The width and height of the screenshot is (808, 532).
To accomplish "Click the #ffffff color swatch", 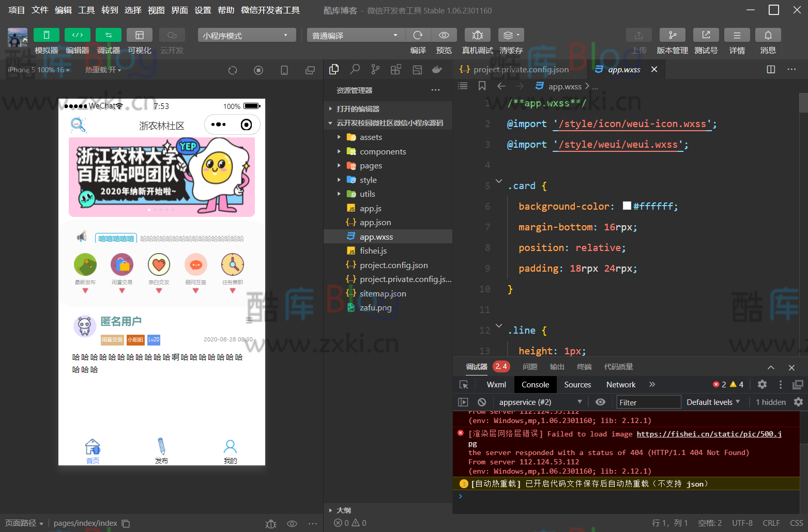I will [627, 206].
